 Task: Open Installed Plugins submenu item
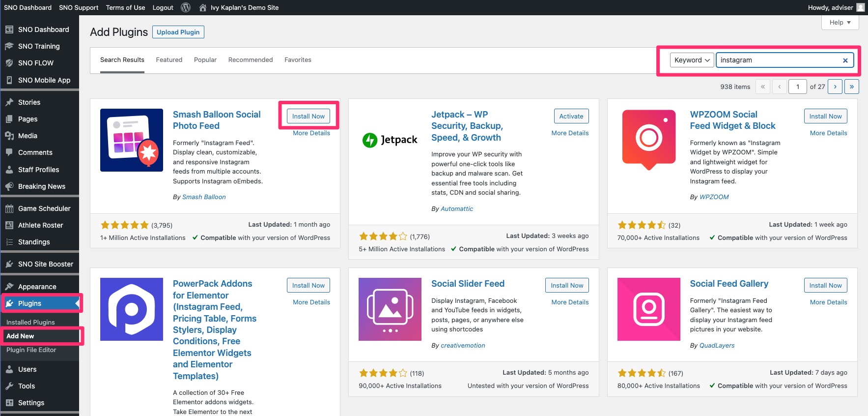(x=30, y=322)
